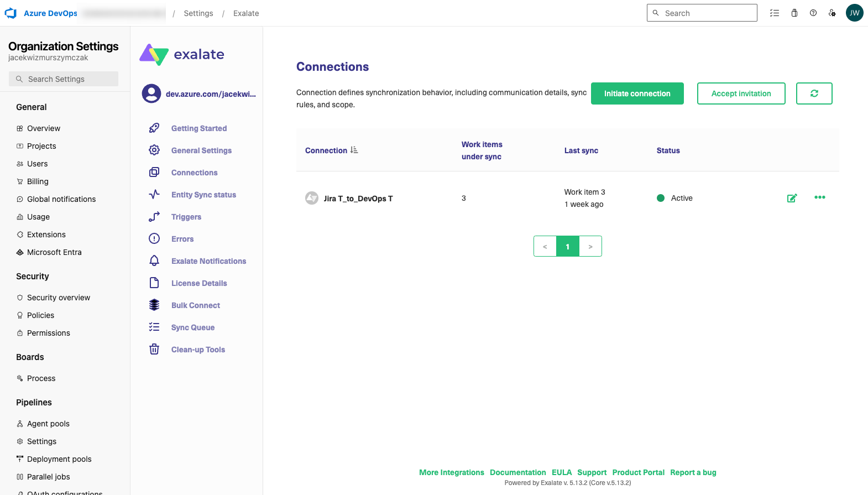Screen dimensions: 868x495
Task: Click the General Settings gear icon
Action: (x=154, y=150)
